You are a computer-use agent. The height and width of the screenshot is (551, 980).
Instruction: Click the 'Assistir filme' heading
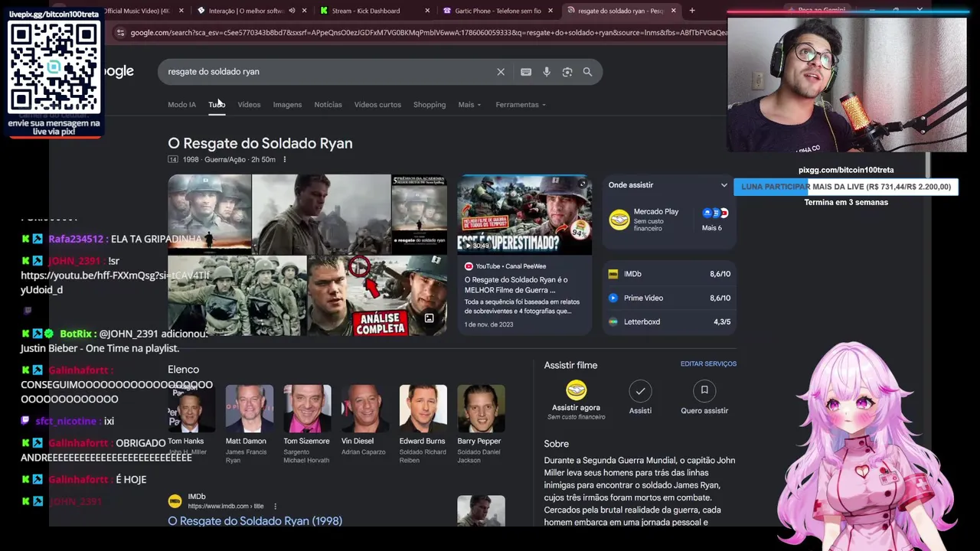[x=570, y=366]
